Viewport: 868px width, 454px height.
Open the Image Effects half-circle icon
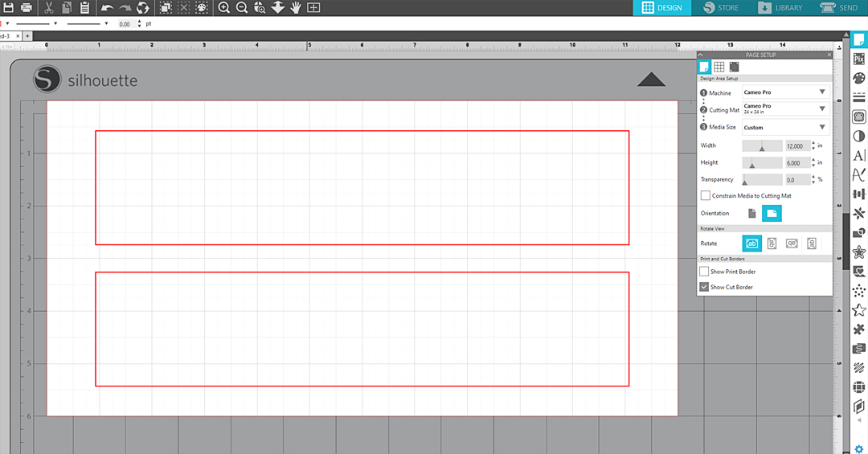tap(859, 137)
